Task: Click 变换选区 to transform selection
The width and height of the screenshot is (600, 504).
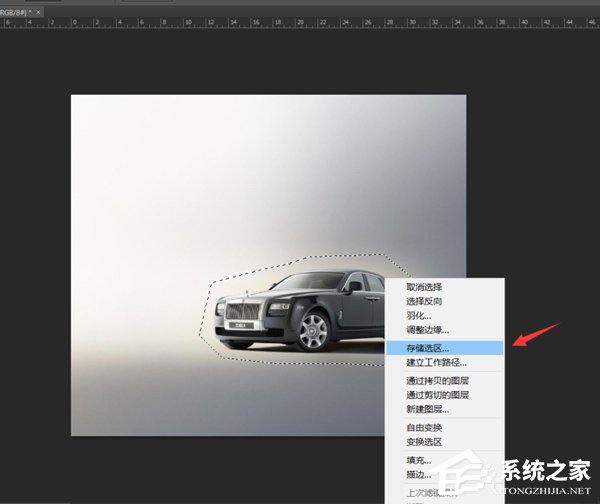Action: (x=425, y=441)
